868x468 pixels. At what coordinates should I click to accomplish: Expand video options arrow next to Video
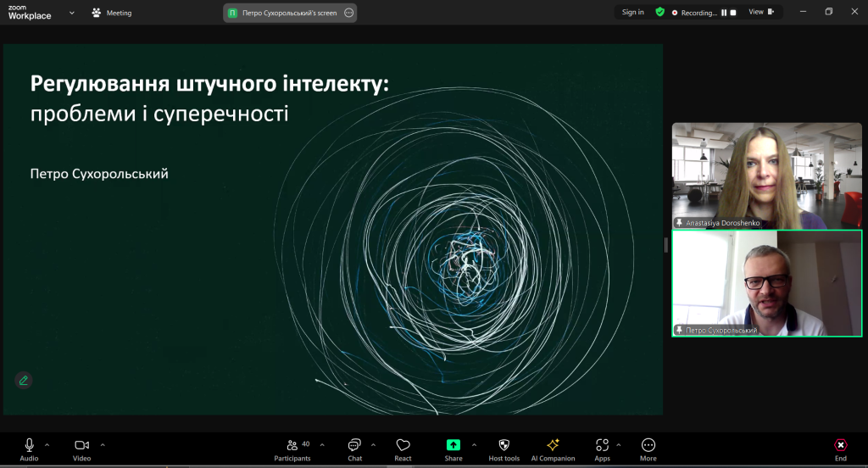103,445
